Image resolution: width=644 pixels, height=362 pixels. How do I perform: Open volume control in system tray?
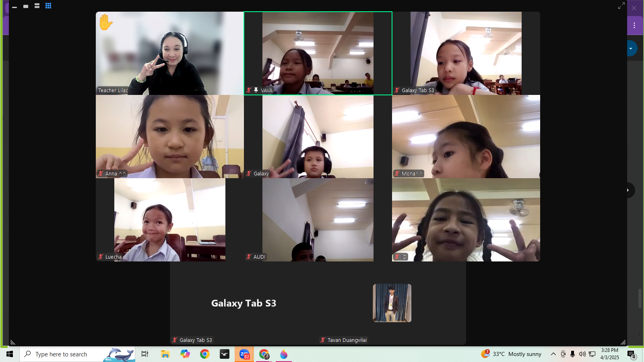[x=582, y=354]
